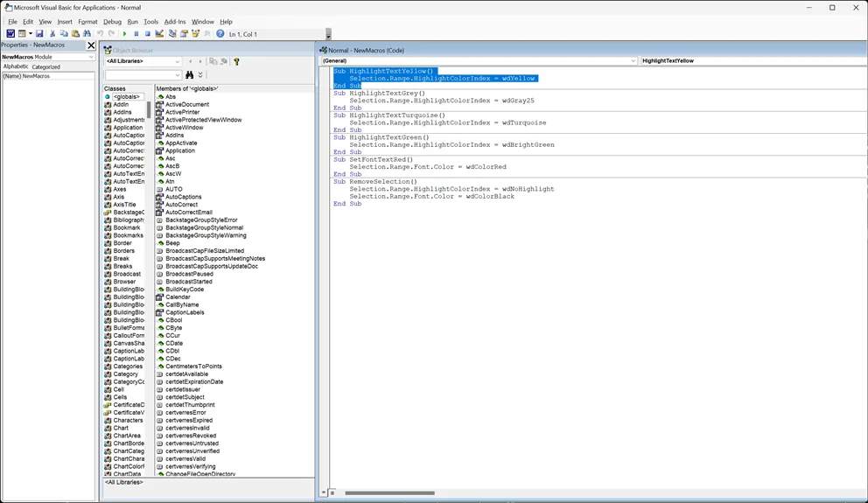Save Normal with the floppy disk icon
The width and height of the screenshot is (868, 503).
click(39, 34)
